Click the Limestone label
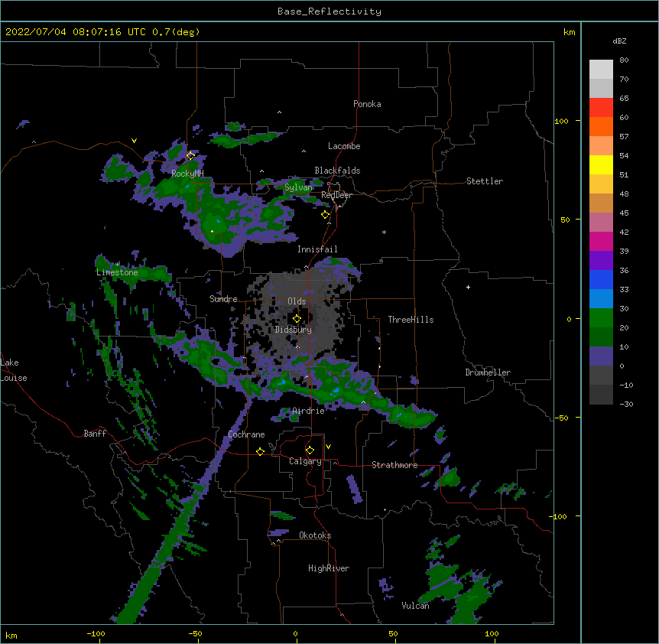 [117, 272]
